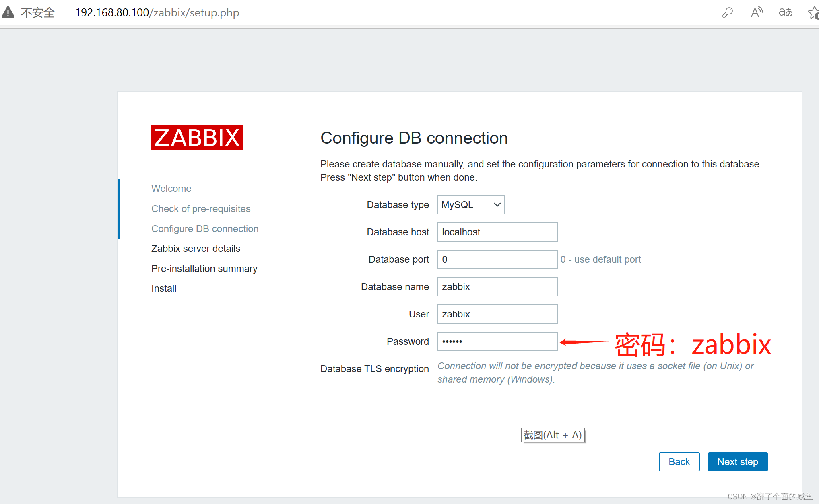Select Configure DB connection sidebar step

click(x=205, y=229)
